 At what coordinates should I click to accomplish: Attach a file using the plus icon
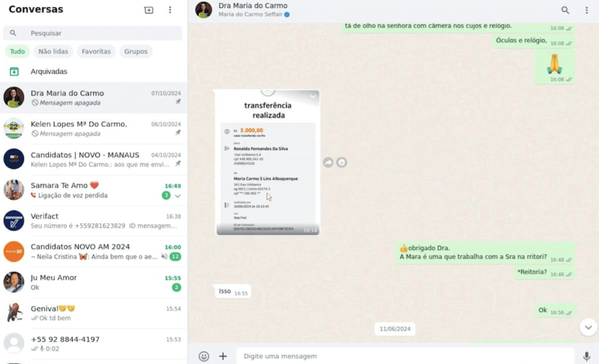[223, 356]
